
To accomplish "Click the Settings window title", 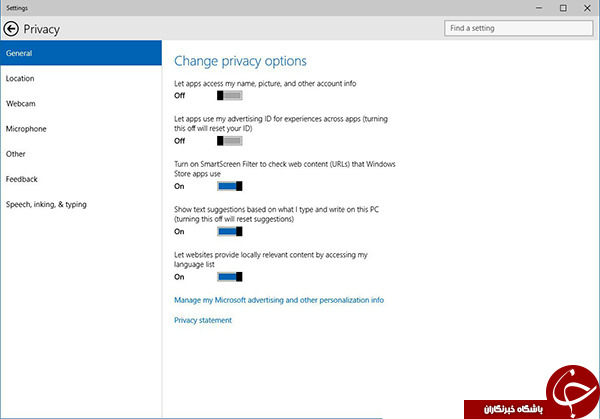I will click(17, 8).
